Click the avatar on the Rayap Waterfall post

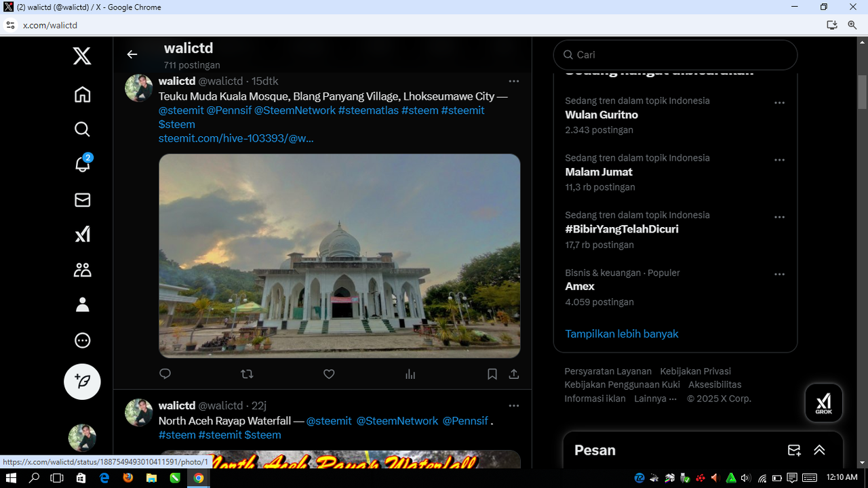pyautogui.click(x=139, y=412)
